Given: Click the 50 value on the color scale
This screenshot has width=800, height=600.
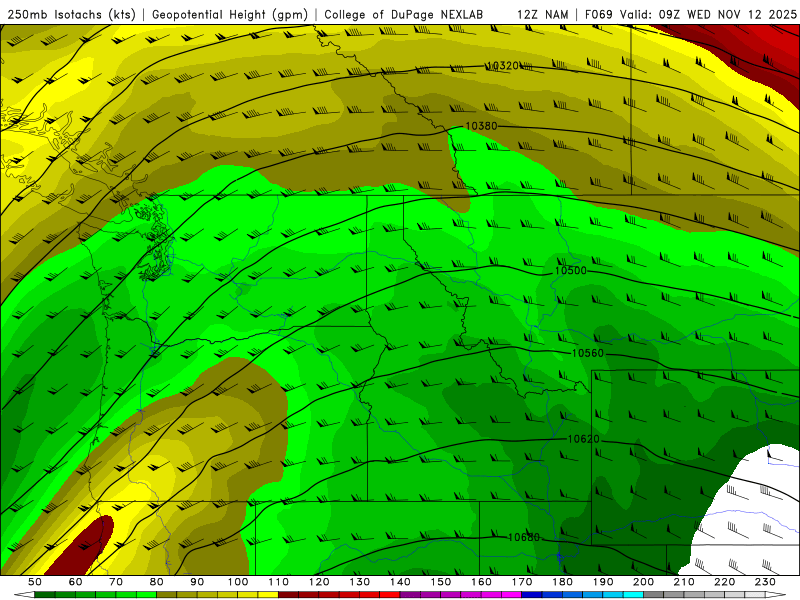Looking at the screenshot, I should tap(35, 582).
